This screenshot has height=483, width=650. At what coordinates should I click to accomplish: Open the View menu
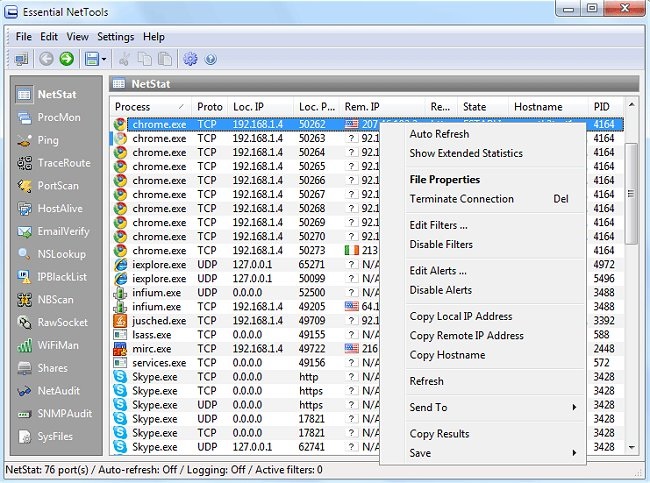coord(78,37)
